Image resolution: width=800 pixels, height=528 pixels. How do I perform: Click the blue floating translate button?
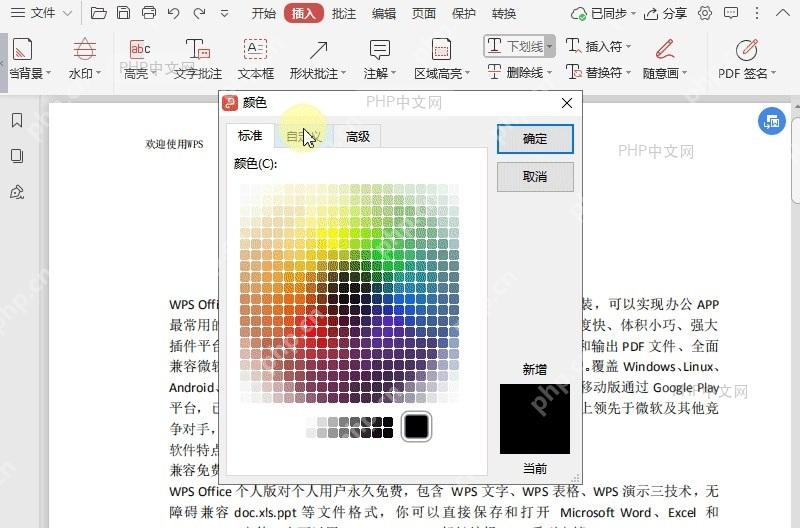click(x=771, y=121)
